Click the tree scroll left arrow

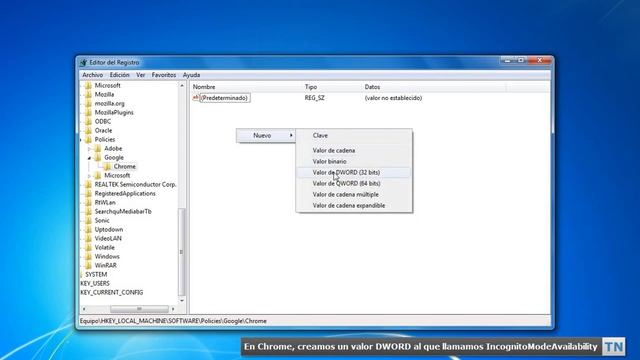click(84, 309)
